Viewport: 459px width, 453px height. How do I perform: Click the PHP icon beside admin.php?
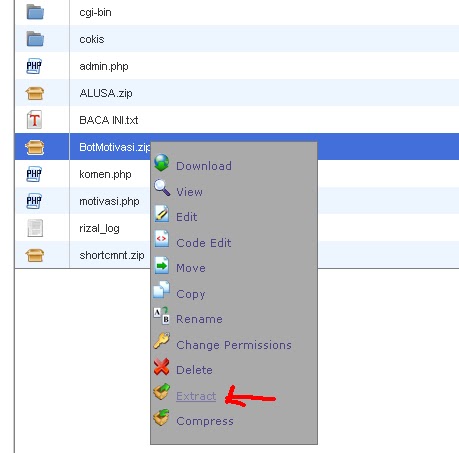pyautogui.click(x=34, y=66)
